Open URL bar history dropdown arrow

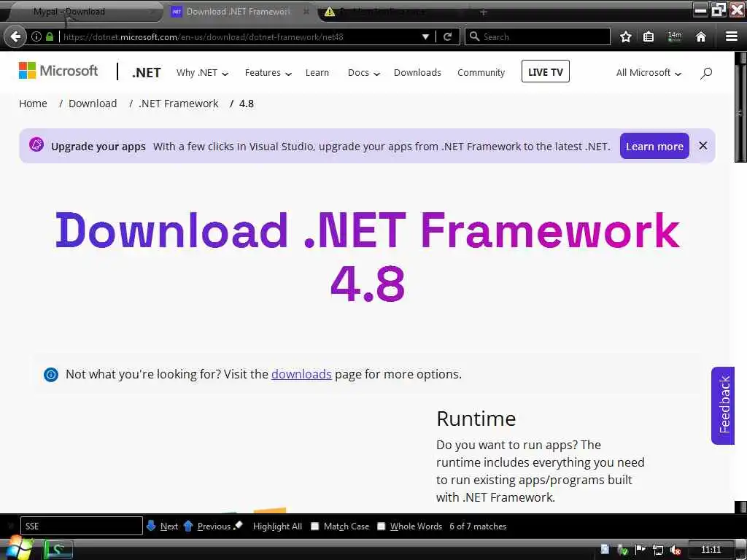tap(425, 36)
